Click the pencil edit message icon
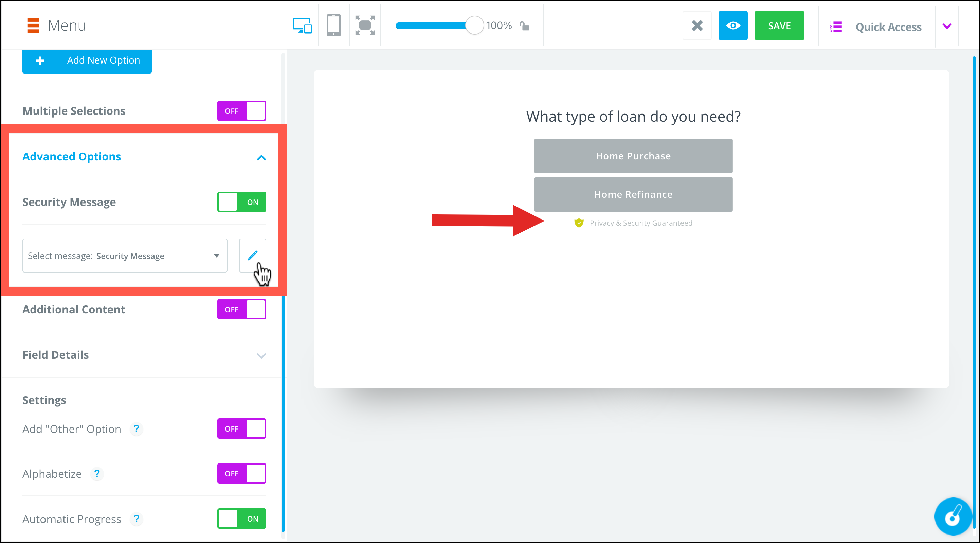Image resolution: width=980 pixels, height=543 pixels. click(253, 256)
